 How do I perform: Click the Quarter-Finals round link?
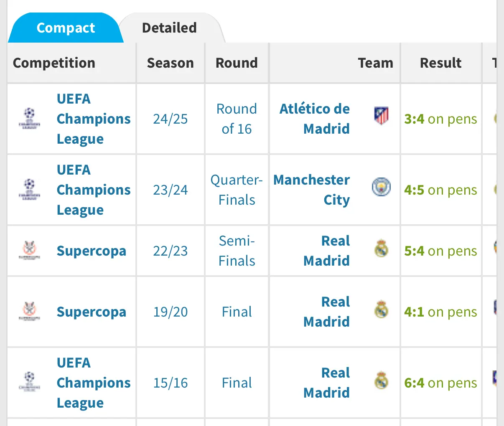(x=237, y=190)
